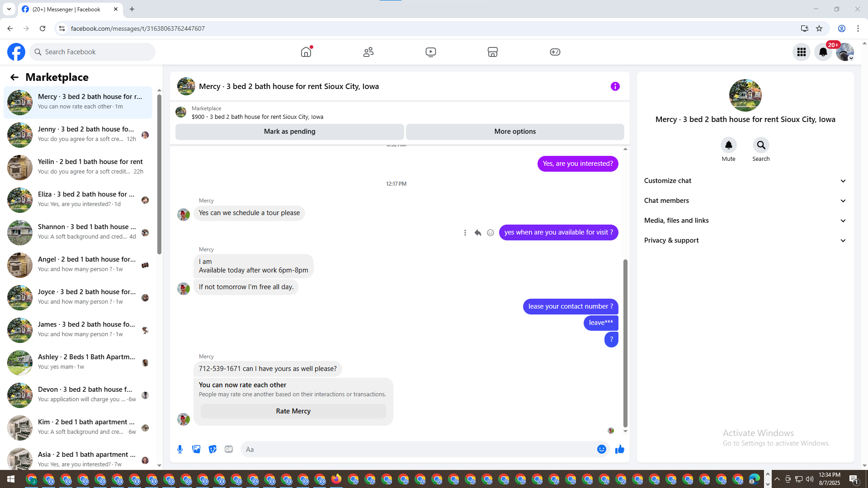Mute this conversation with bell
Viewport: 868px width, 488px height.
[728, 145]
